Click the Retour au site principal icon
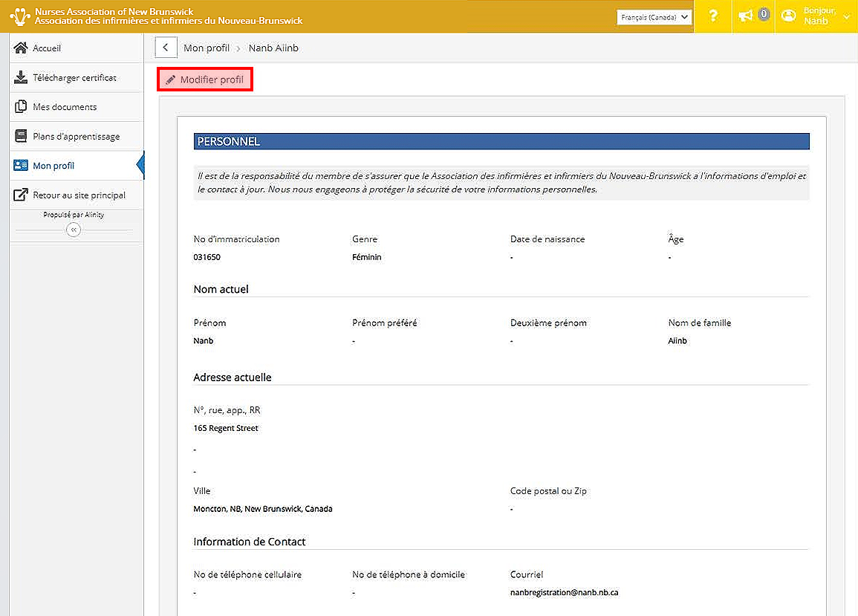Image resolution: width=858 pixels, height=616 pixels. pyautogui.click(x=21, y=195)
